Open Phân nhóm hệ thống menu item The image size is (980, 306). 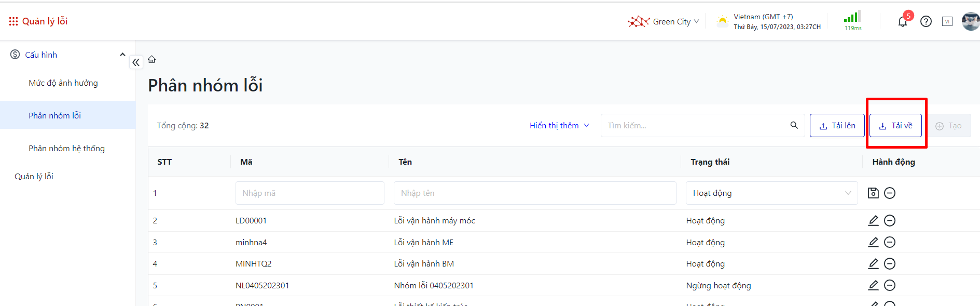pyautogui.click(x=67, y=148)
